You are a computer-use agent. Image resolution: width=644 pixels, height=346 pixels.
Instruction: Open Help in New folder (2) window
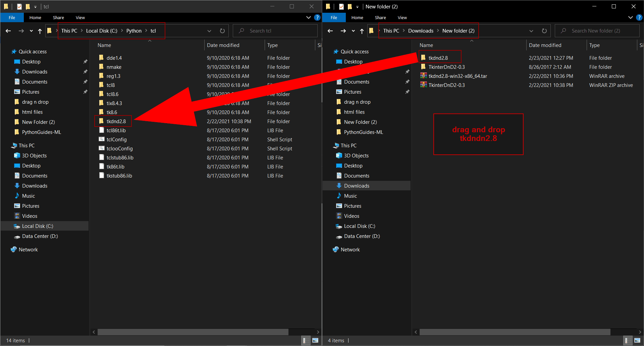click(x=639, y=17)
